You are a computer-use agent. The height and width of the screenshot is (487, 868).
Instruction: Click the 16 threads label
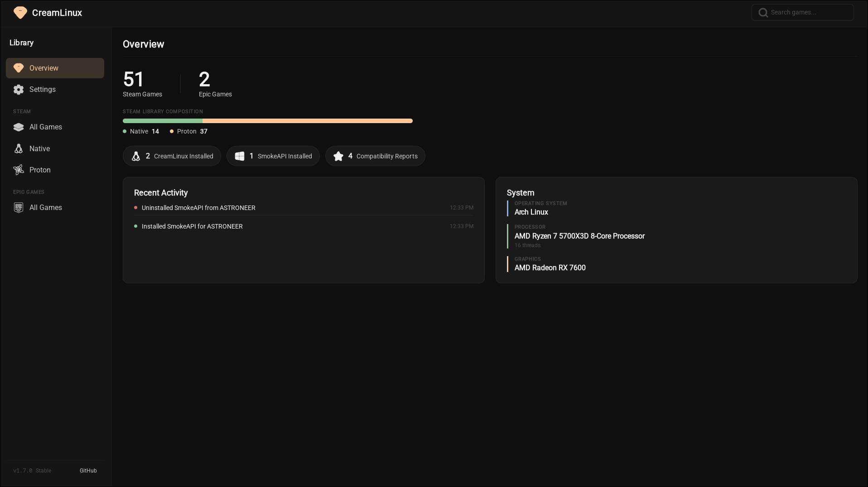tap(527, 245)
